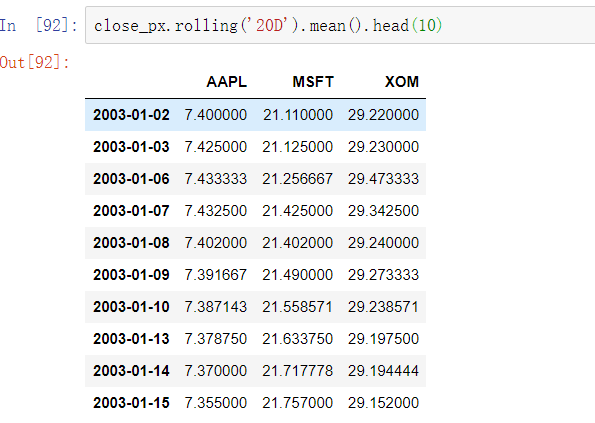Viewport: 595px width, 423px height.
Task: Click MSFT value 21.558571
Action: (x=298, y=307)
